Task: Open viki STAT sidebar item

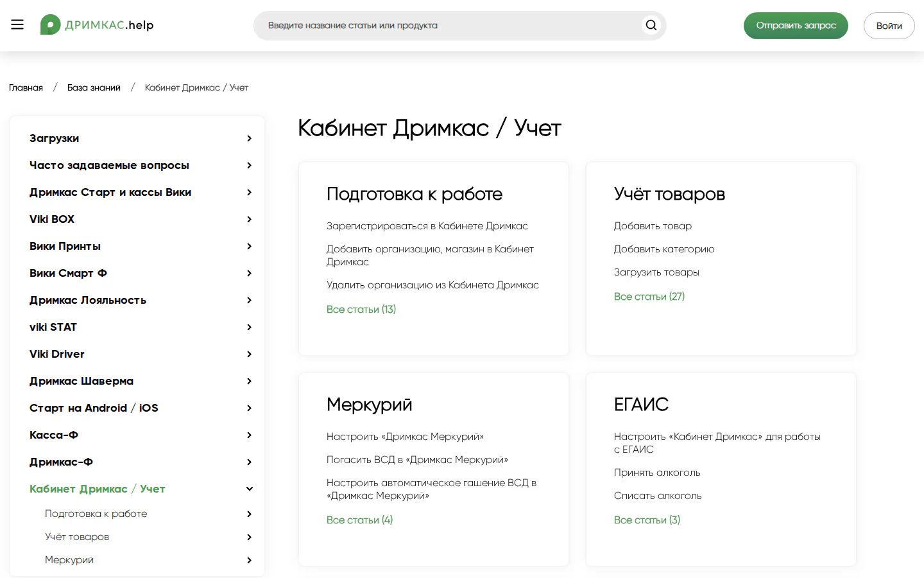Action: (53, 327)
